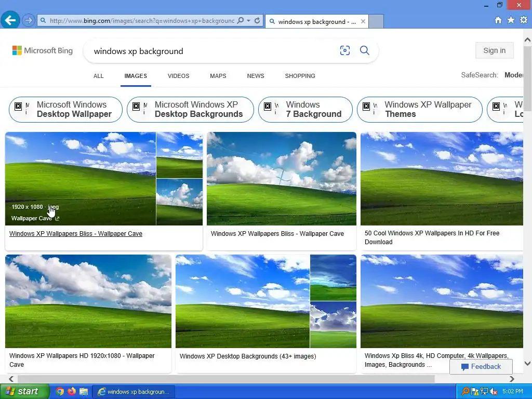Select the 'windows xp background' browser tab
This screenshot has width=532, height=399.
click(316, 21)
